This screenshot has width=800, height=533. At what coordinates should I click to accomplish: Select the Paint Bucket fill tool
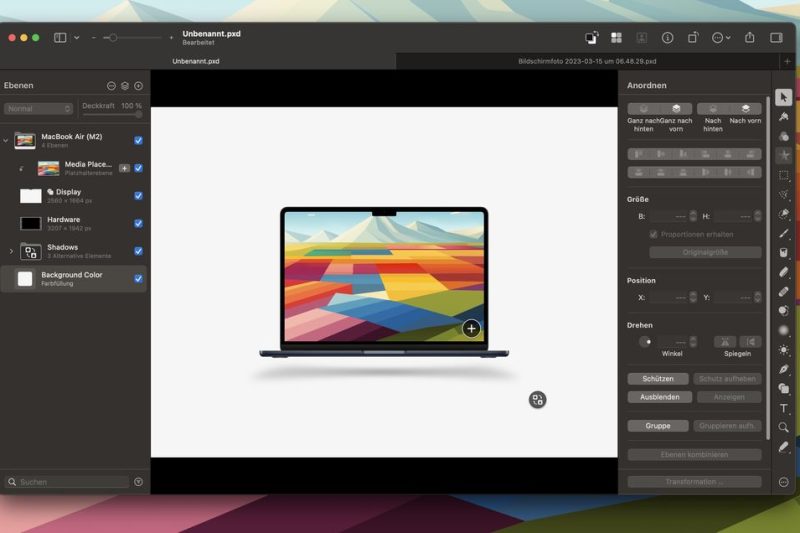click(x=784, y=252)
